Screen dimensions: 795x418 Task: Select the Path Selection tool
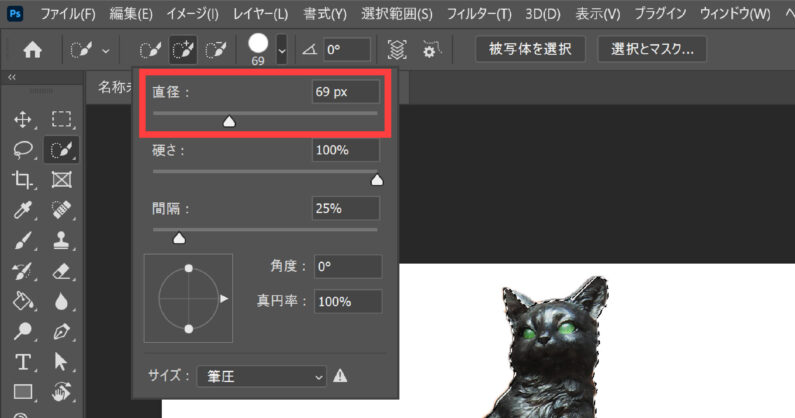60,362
